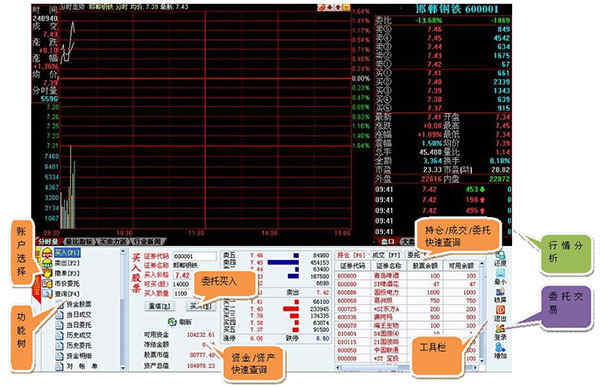Image resolution: width=600 pixels, height=387 pixels.
Task: Select the 买入[F1] buy icon in tree
Action: tap(47, 253)
